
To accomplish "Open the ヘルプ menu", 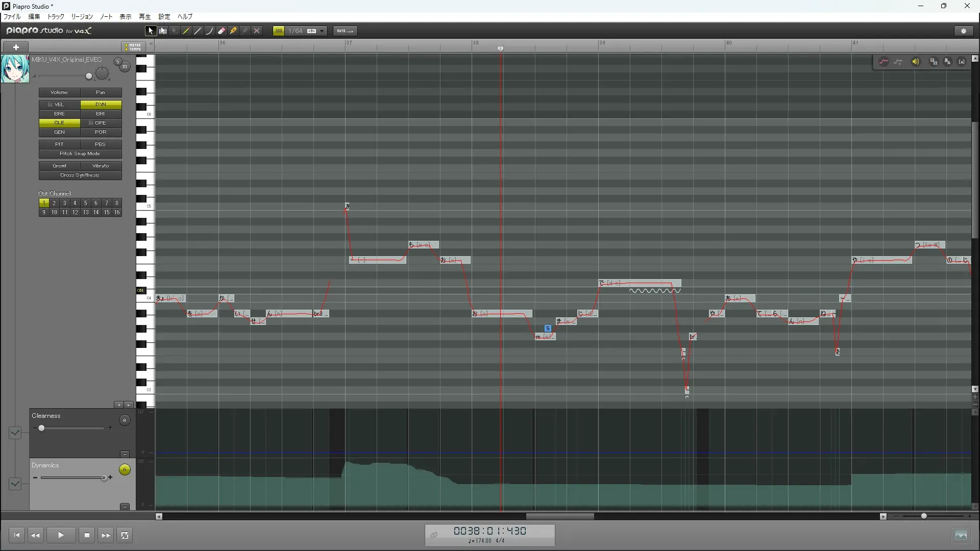I will [185, 17].
